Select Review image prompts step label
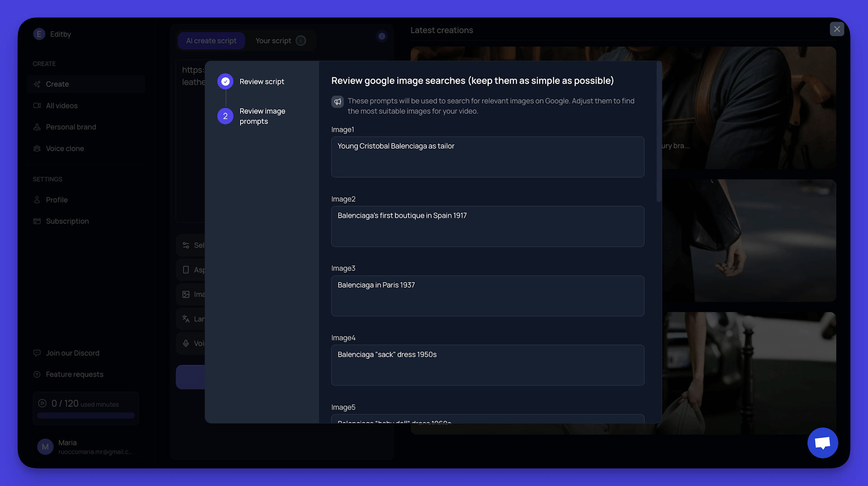Viewport: 868px width, 486px height. click(262, 116)
